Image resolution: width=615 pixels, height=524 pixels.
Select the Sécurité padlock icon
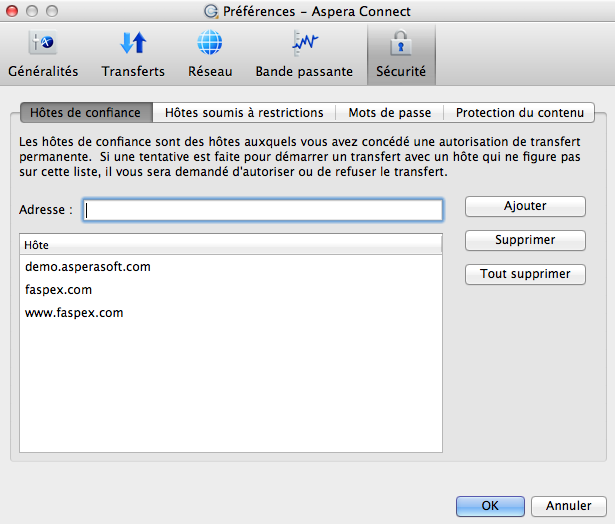coord(401,42)
